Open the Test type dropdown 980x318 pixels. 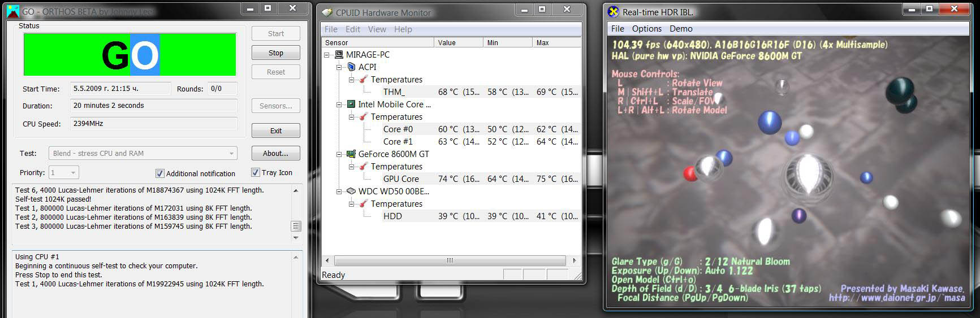pos(143,153)
